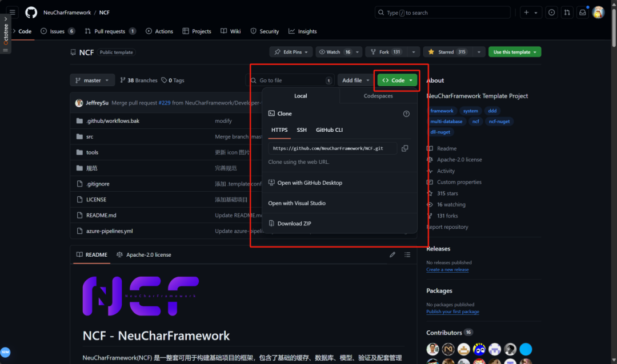Open the LICENSE file
The height and width of the screenshot is (364, 617).
pyautogui.click(x=96, y=200)
